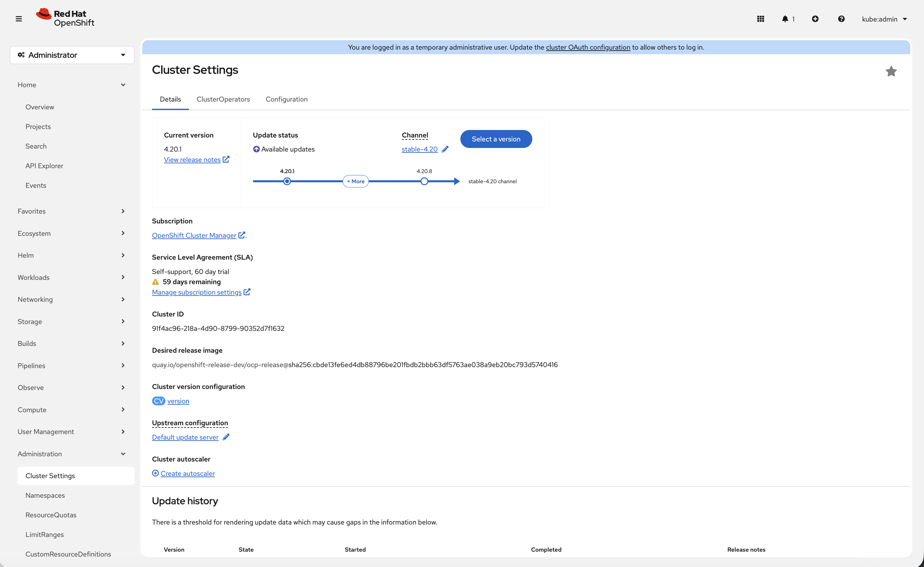The width and height of the screenshot is (924, 567).
Task: Click the More button on the update path
Action: (355, 181)
